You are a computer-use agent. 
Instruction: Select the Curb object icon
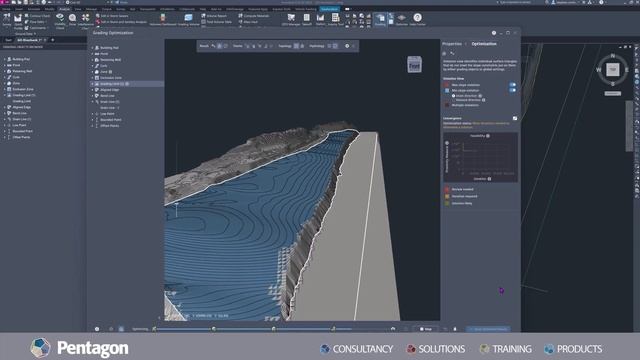point(97,66)
